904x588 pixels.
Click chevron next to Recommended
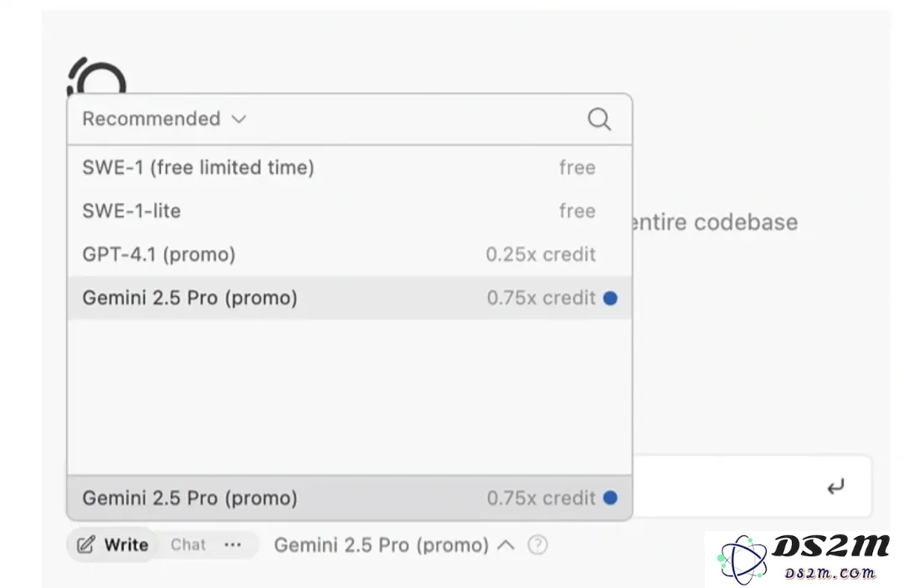pos(239,120)
